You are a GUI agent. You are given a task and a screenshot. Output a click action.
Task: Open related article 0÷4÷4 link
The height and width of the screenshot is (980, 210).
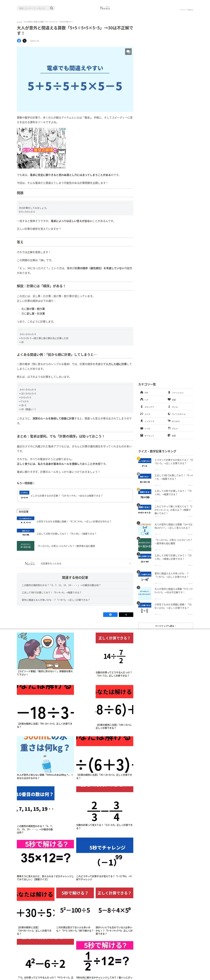click(52, 592)
